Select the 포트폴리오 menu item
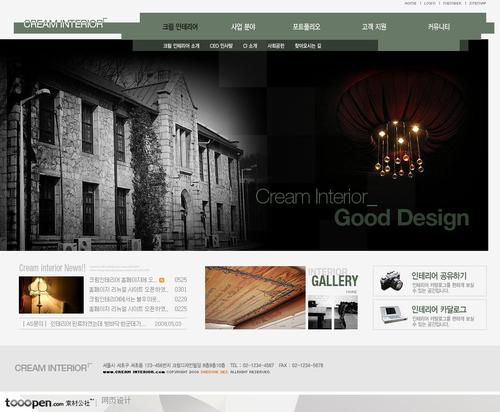Image resolution: width=500 pixels, height=412 pixels. 306,27
